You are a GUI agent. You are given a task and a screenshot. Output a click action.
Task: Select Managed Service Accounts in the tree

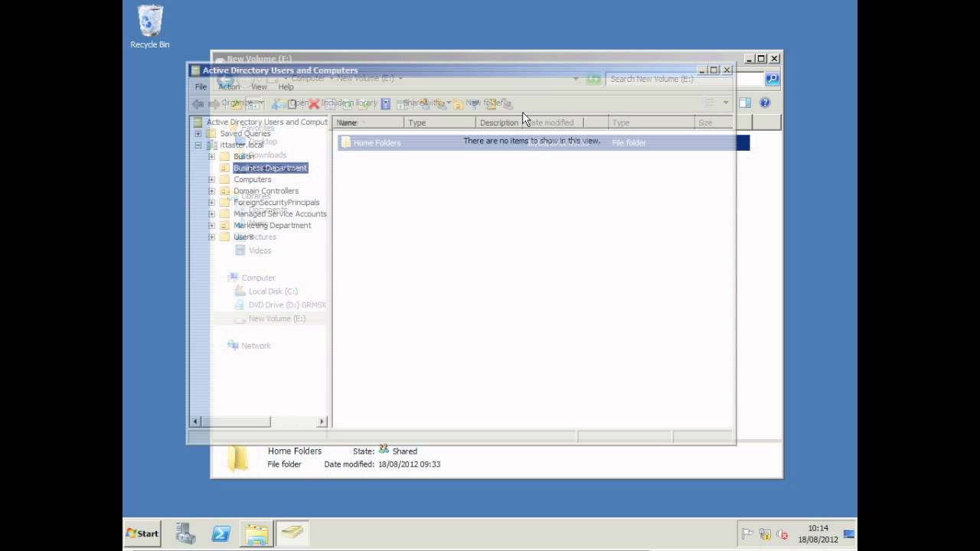click(279, 214)
